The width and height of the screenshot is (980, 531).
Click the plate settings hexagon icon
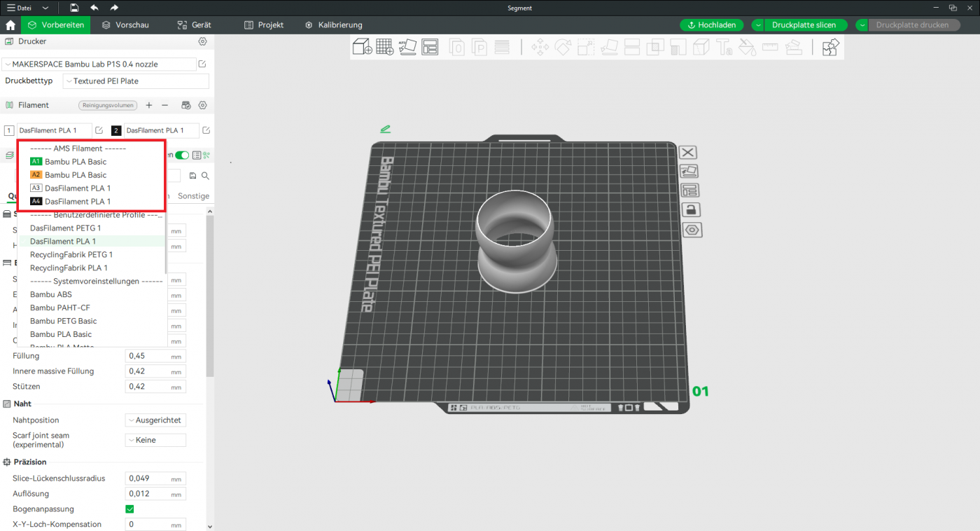[692, 230]
